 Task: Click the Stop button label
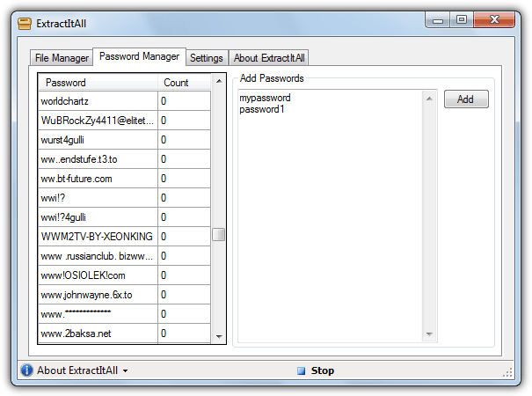click(323, 370)
